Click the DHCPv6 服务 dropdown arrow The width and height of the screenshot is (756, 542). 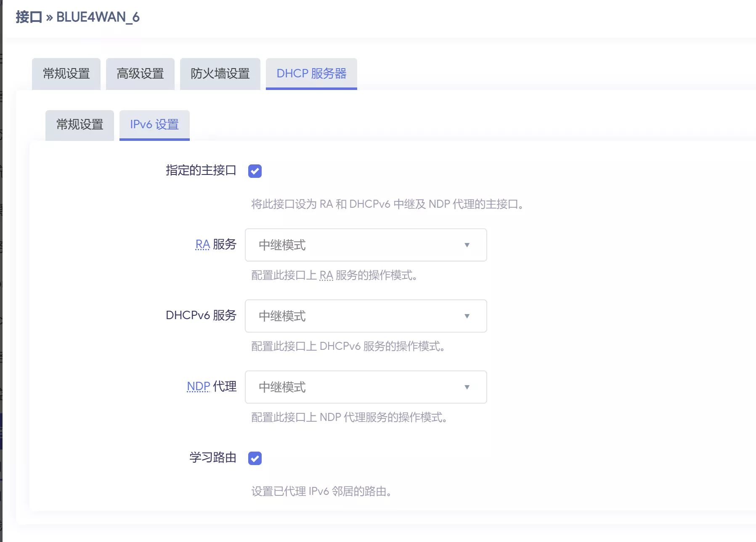click(466, 316)
